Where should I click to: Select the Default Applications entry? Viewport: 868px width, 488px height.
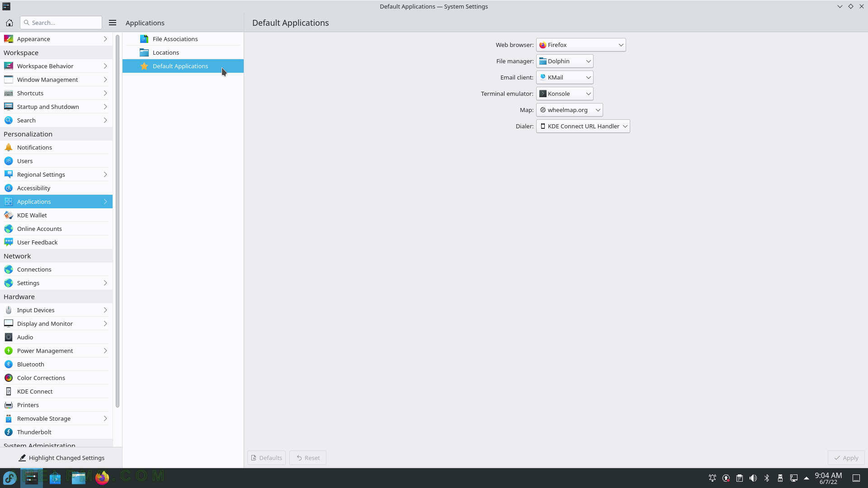tap(183, 66)
